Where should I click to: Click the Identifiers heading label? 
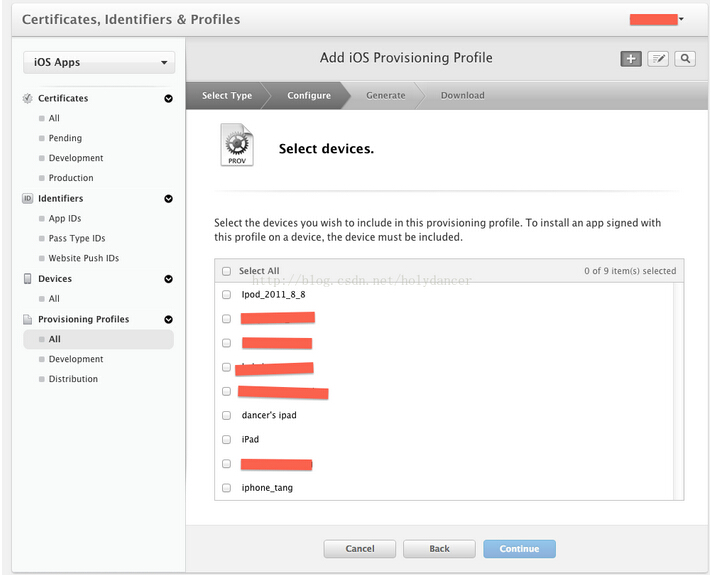point(60,199)
